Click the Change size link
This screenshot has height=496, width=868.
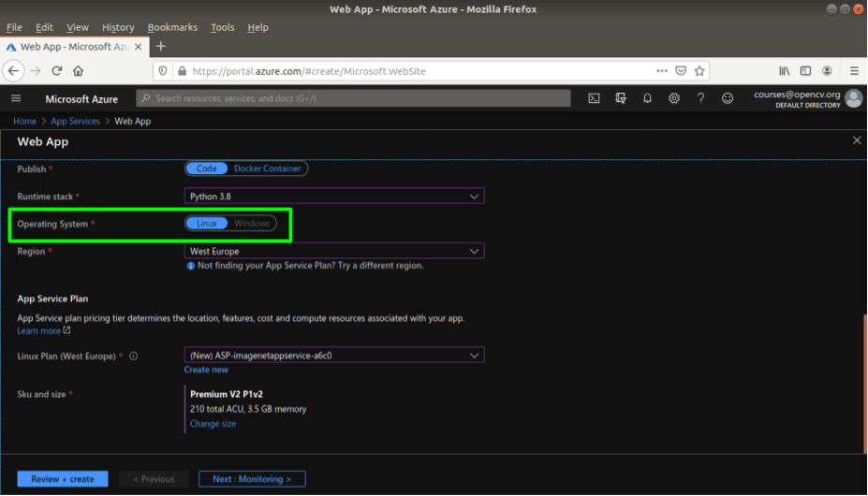(x=213, y=424)
